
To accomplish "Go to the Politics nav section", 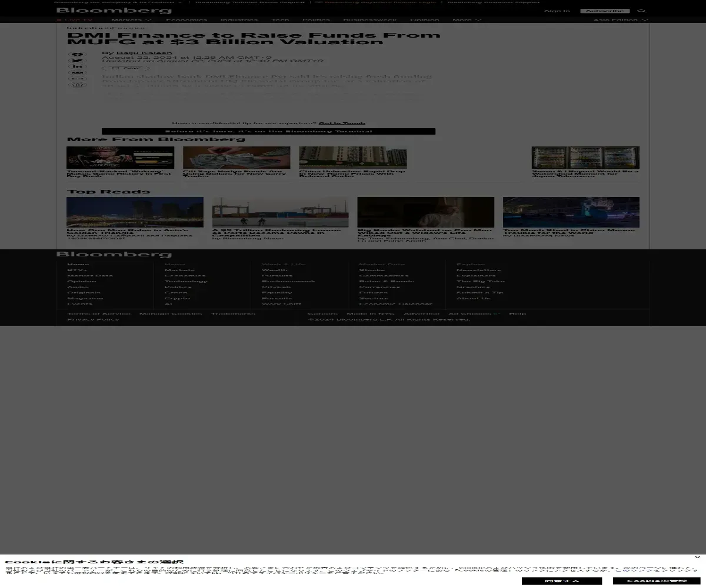I will pyautogui.click(x=316, y=20).
